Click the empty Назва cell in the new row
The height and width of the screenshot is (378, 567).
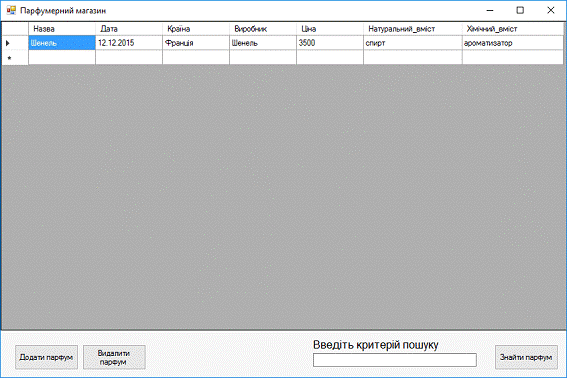point(62,58)
